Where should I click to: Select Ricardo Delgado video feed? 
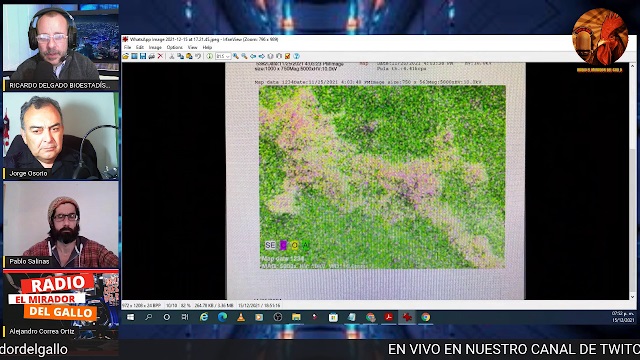(x=61, y=47)
